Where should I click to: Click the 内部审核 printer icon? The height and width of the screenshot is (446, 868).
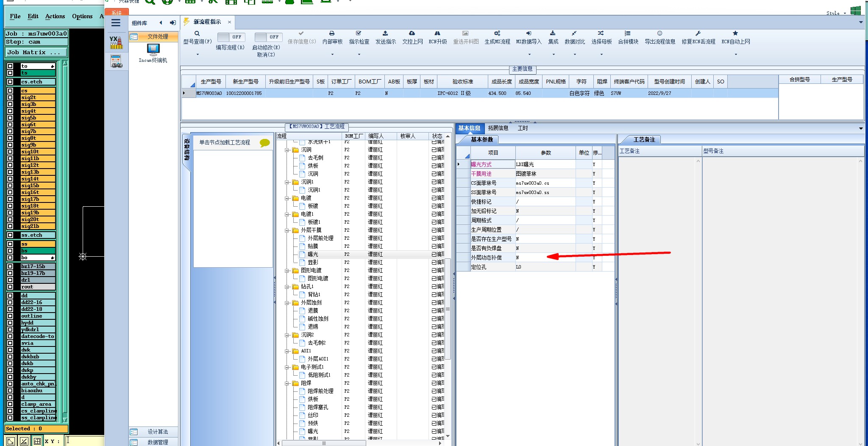(x=332, y=33)
